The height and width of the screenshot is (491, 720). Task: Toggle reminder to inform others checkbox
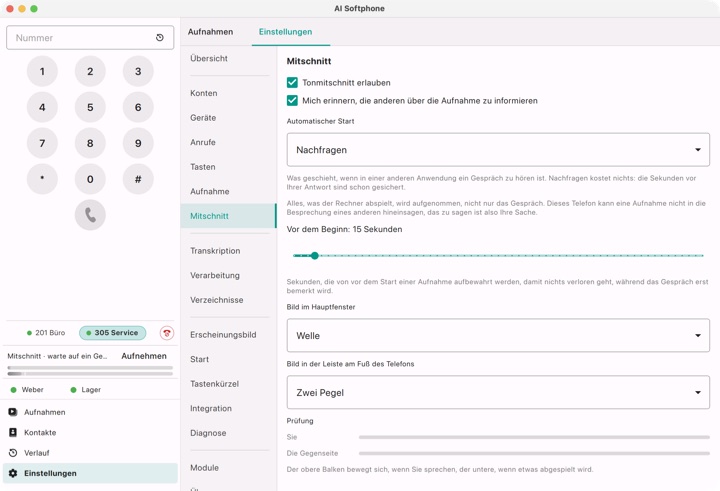(x=292, y=101)
